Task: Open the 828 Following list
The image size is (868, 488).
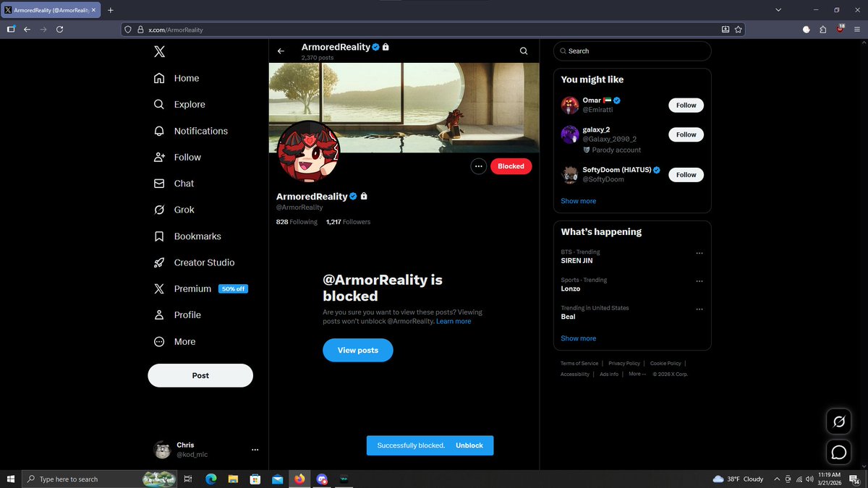Action: tap(297, 222)
